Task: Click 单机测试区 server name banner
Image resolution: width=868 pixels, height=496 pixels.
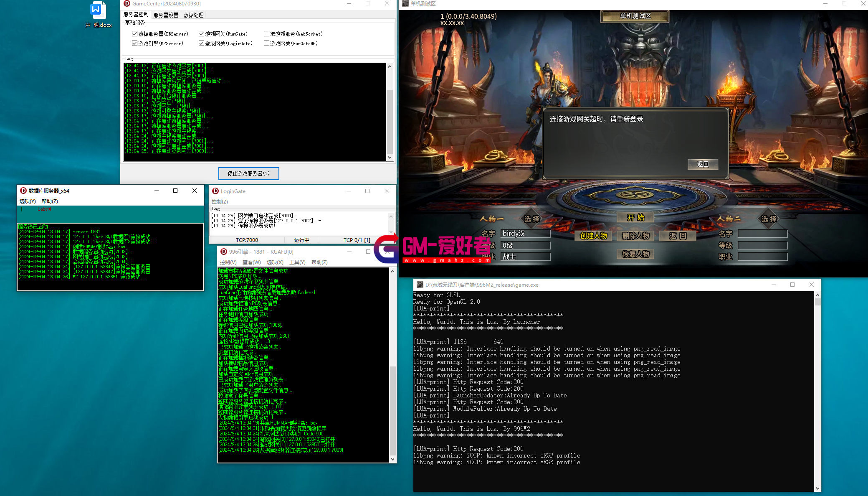Action: 635,16
